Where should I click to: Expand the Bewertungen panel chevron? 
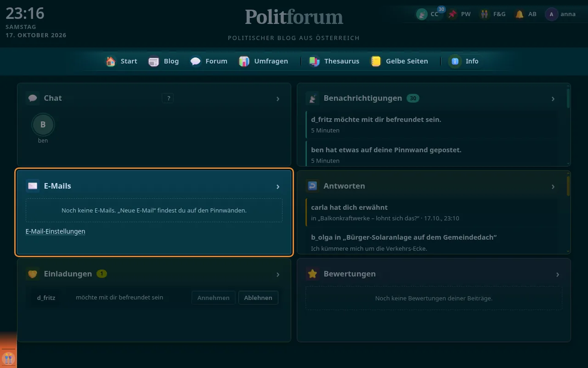click(x=558, y=274)
